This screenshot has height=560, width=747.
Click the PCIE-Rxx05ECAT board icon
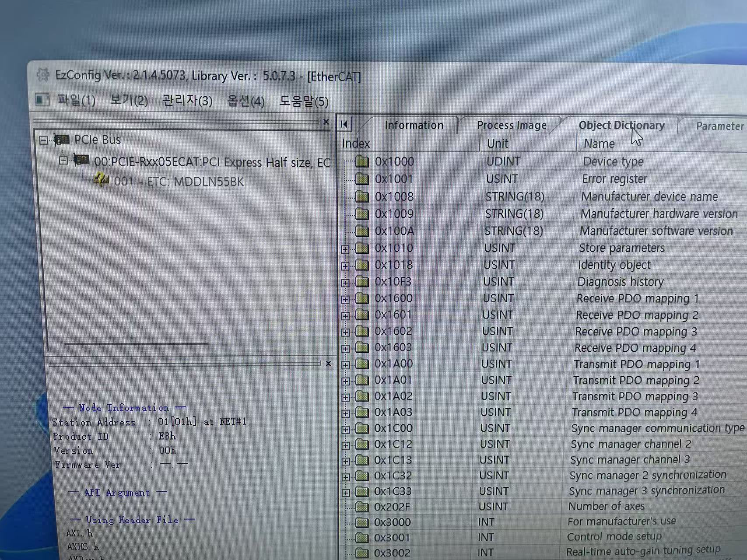point(81,160)
